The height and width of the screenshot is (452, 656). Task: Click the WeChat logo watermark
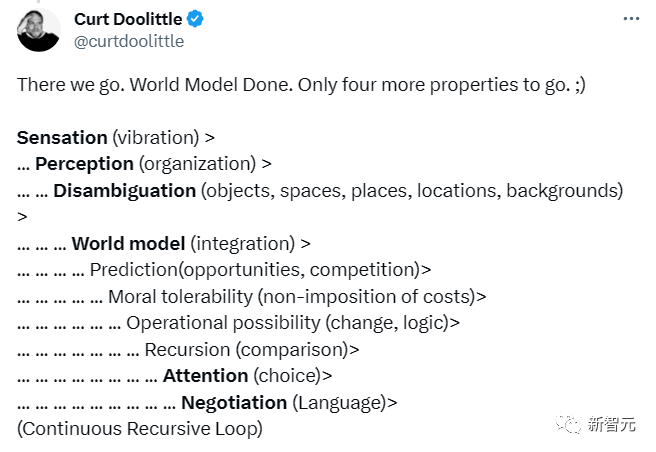[568, 424]
